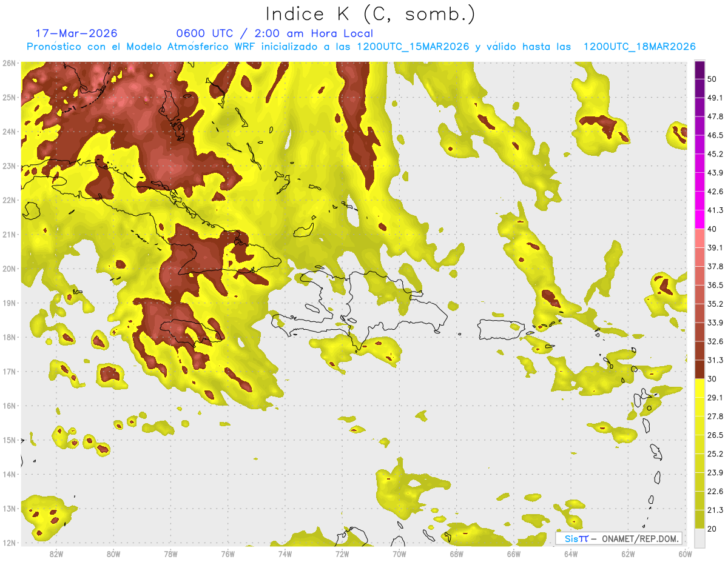The width and height of the screenshot is (728, 562).
Task: Click the colorbar value '27.8'
Action: click(x=715, y=416)
